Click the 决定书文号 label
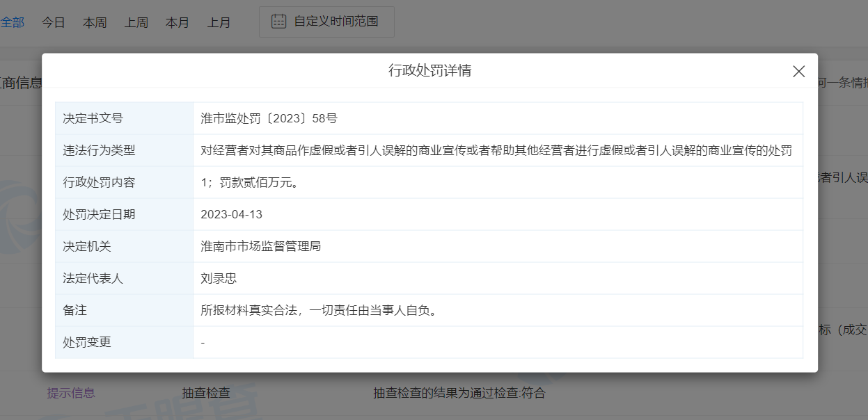The height and width of the screenshot is (420, 868). coord(93,118)
